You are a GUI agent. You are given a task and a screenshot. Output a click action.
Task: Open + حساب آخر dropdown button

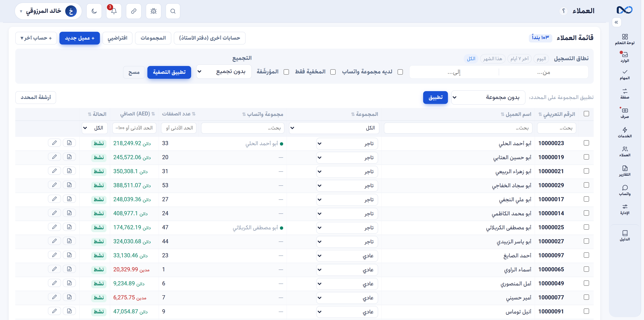coord(36,38)
